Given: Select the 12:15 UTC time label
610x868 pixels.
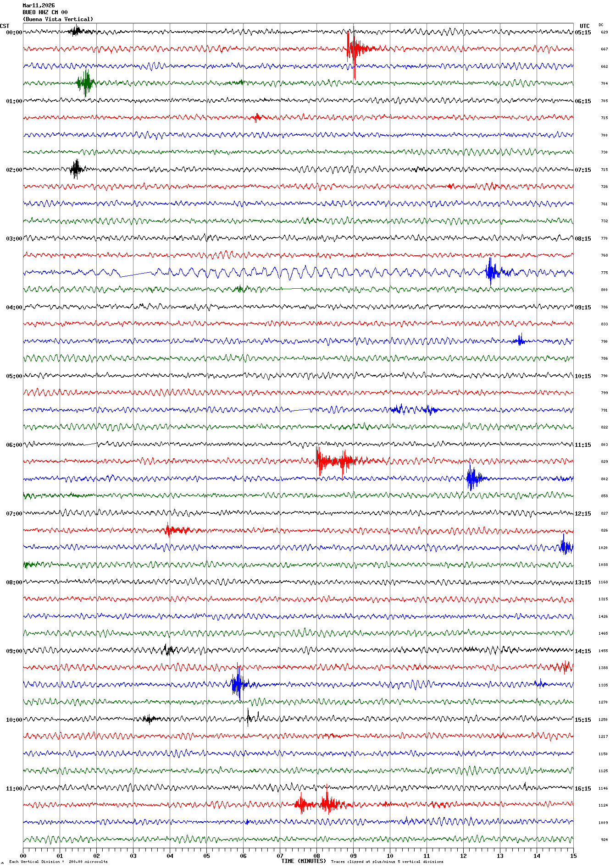Looking at the screenshot, I should click(583, 514).
